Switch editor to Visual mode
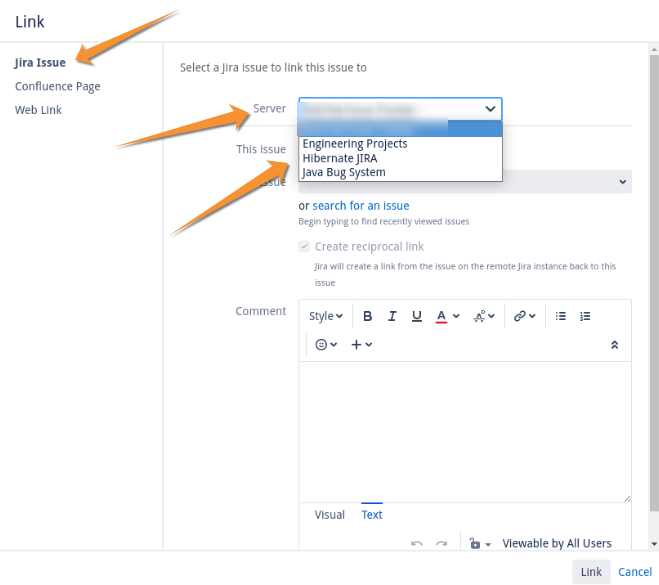The image size is (659, 585). pyautogui.click(x=330, y=515)
